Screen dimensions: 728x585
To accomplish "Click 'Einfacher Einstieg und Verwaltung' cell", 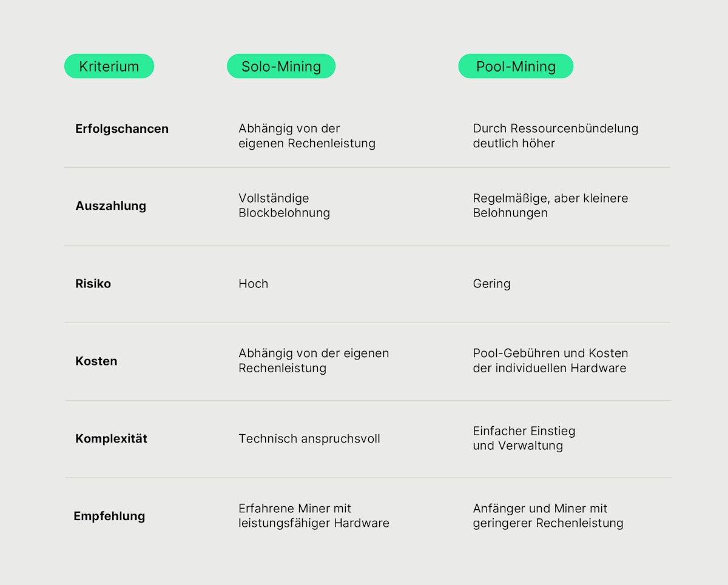I will pos(524,438).
